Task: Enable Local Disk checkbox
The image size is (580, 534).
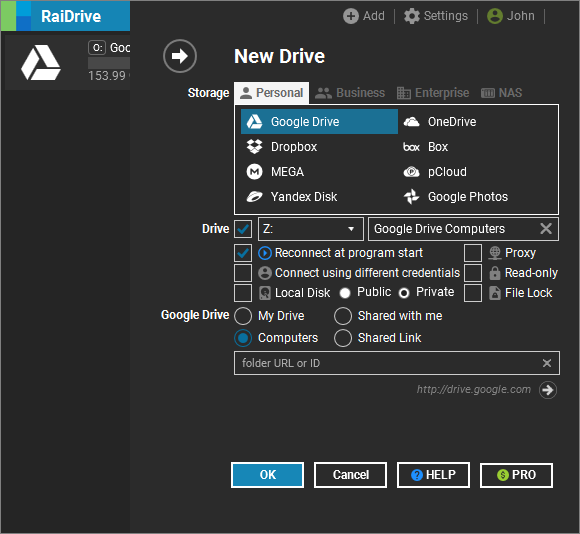Action: point(243,293)
